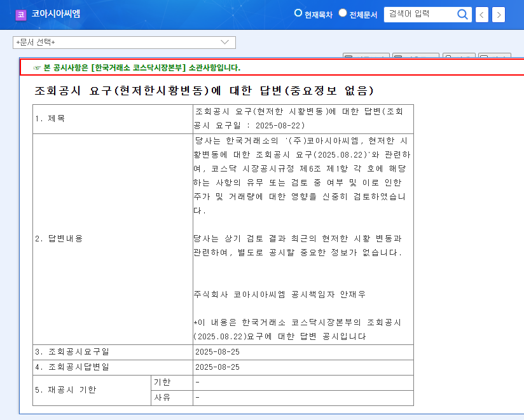Click the dash value in the 사유 row
Viewport: 524px width, 420px height.
coord(198,397)
